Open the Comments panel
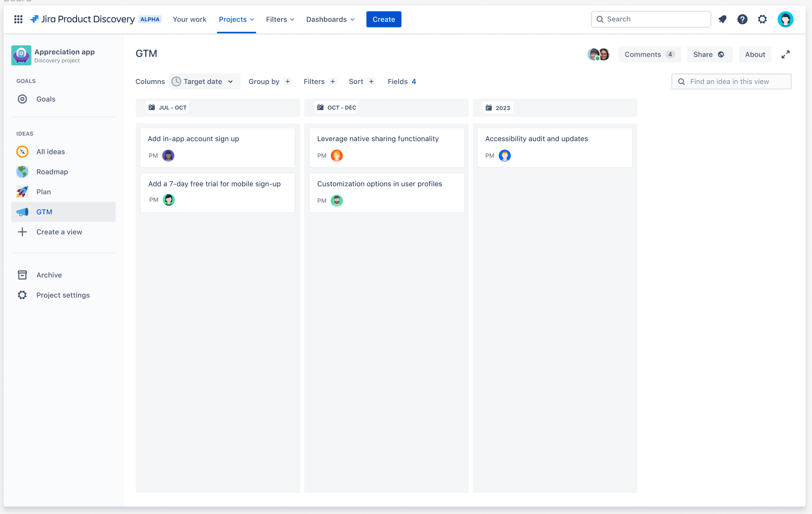The height and width of the screenshot is (514, 812). [650, 54]
